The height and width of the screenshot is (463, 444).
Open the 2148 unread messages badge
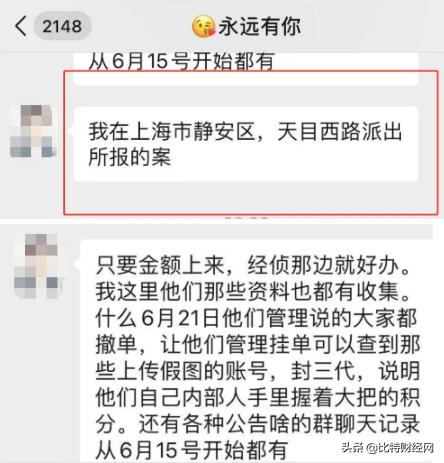point(62,26)
